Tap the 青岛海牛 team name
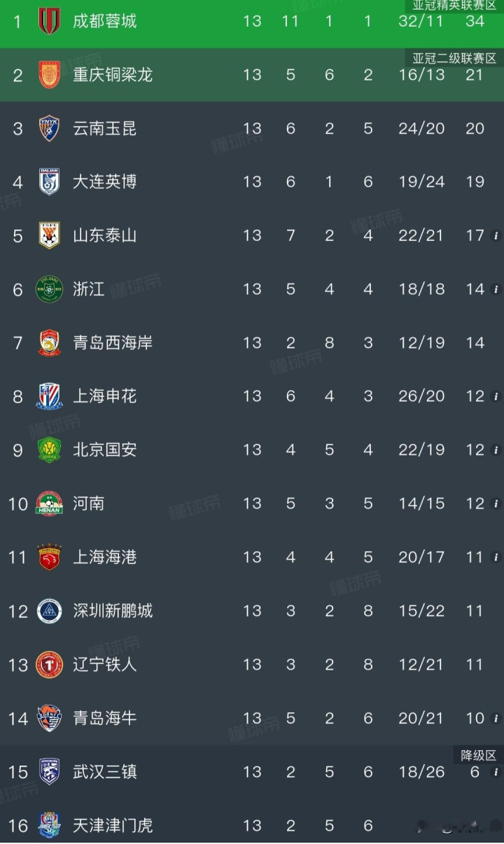Screen dimensions: 504x844 pos(105,718)
